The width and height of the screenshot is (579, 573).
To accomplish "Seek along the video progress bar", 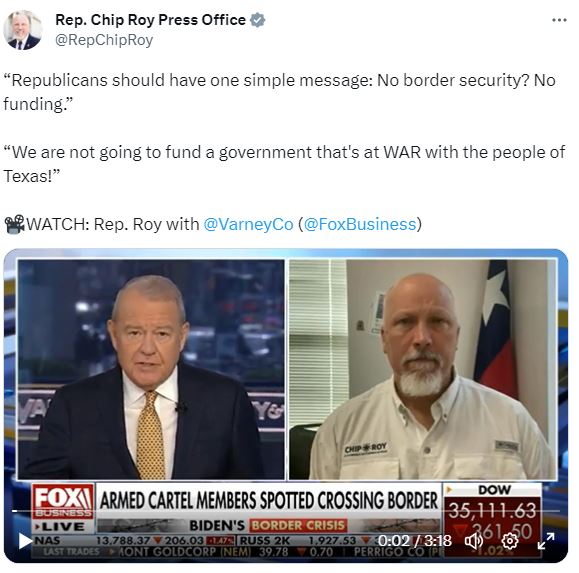I will [x=286, y=511].
